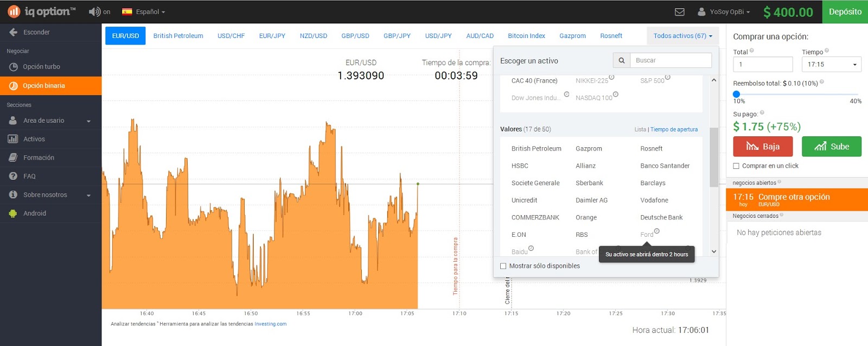Click the Baja button

click(763, 147)
